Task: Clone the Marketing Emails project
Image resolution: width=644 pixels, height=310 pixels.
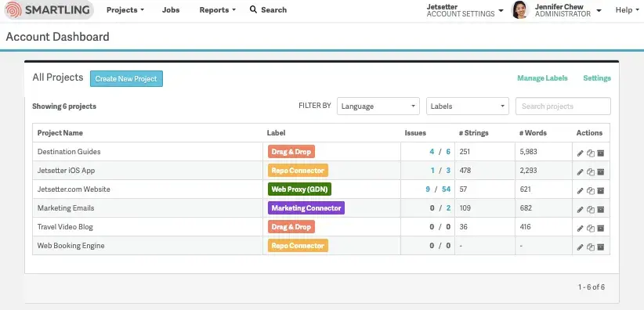Action: click(590, 210)
